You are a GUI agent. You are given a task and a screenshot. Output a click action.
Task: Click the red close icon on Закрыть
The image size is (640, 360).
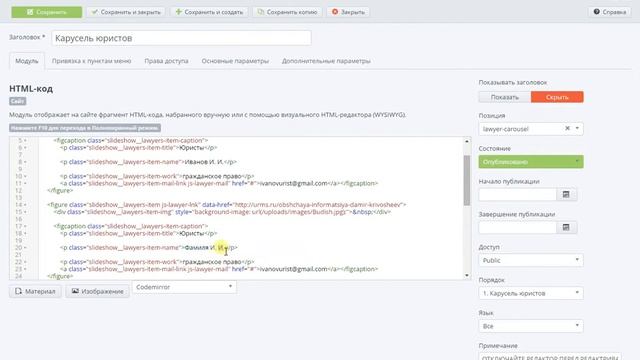[335, 12]
